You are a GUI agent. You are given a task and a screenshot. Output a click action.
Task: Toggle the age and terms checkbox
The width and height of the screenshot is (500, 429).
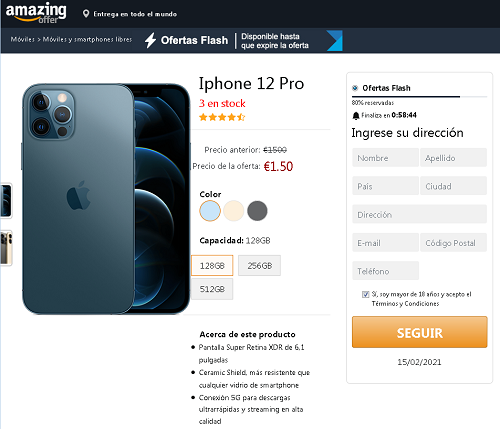366,294
